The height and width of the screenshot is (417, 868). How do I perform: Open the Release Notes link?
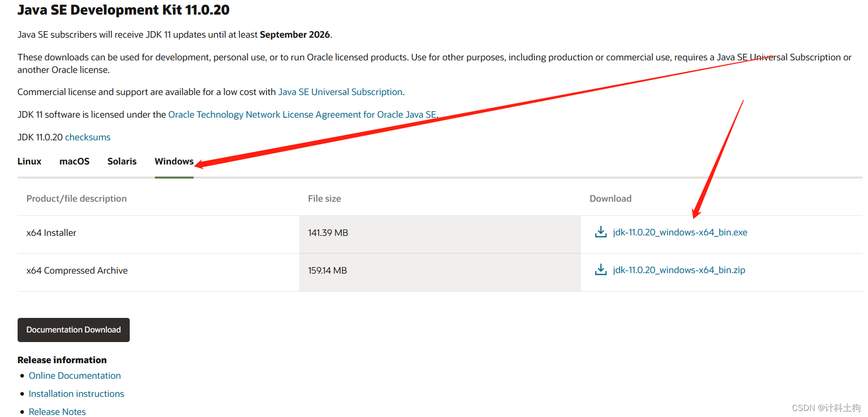(x=57, y=412)
